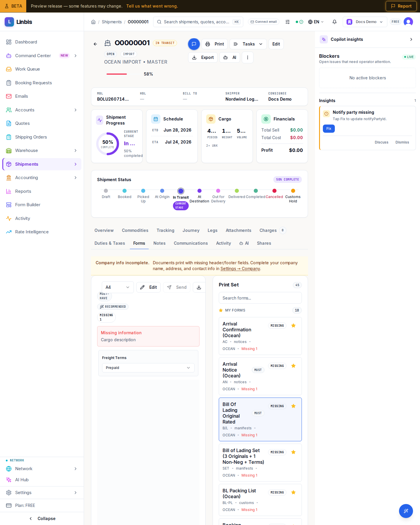Open Booking Requests in the sidebar
Screen dimensions: 420x525
point(42,83)
